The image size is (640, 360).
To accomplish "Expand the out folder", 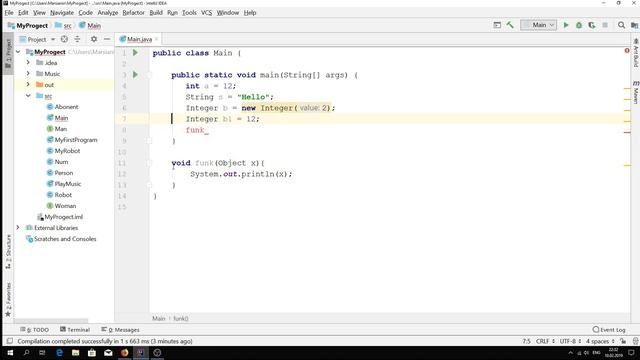I will (x=28, y=84).
